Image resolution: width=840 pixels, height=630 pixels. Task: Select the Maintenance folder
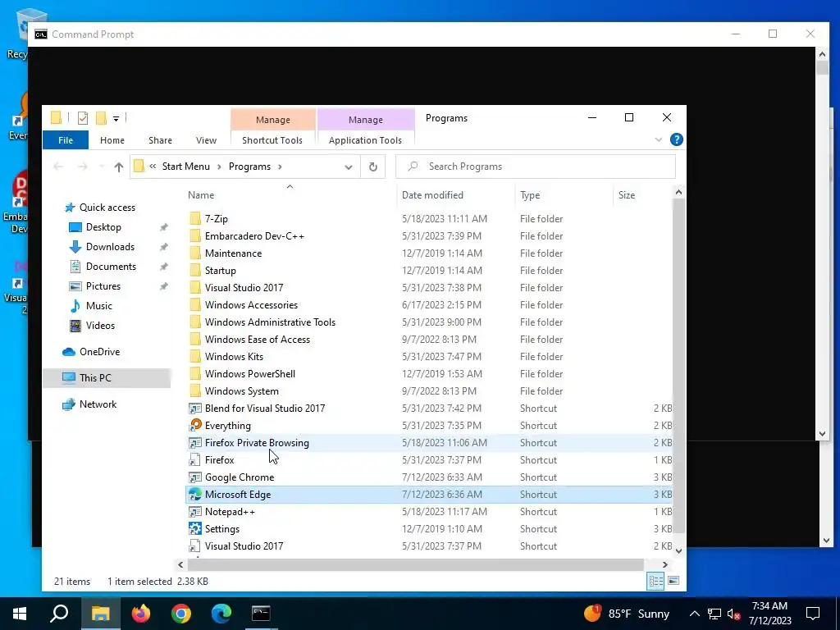point(233,253)
